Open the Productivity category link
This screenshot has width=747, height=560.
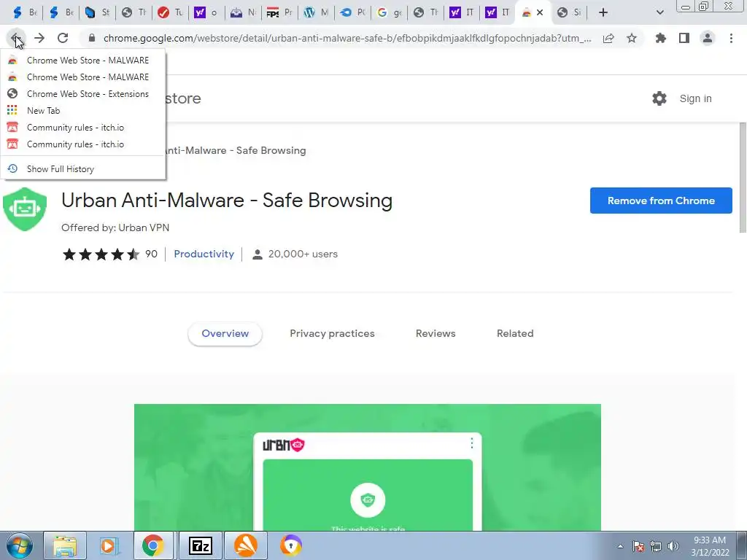[204, 254]
